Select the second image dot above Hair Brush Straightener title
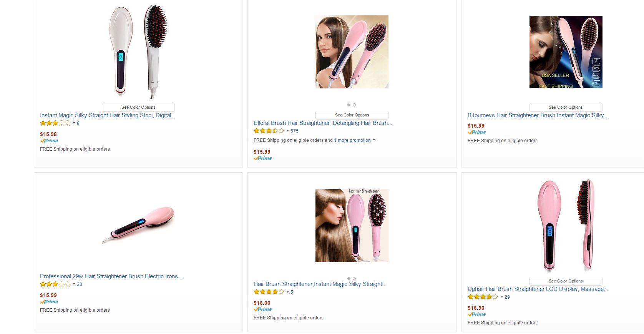 pos(354,279)
